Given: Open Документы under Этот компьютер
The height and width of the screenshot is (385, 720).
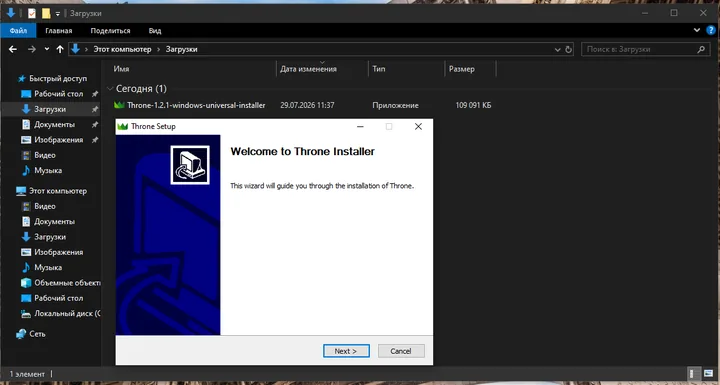Looking at the screenshot, I should 54,221.
